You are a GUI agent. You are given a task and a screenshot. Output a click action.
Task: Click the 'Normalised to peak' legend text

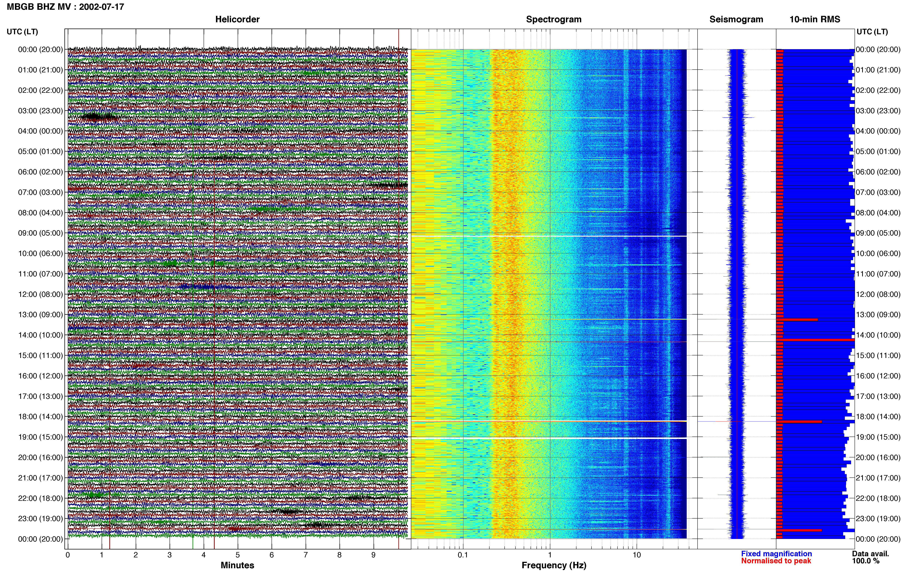776,561
